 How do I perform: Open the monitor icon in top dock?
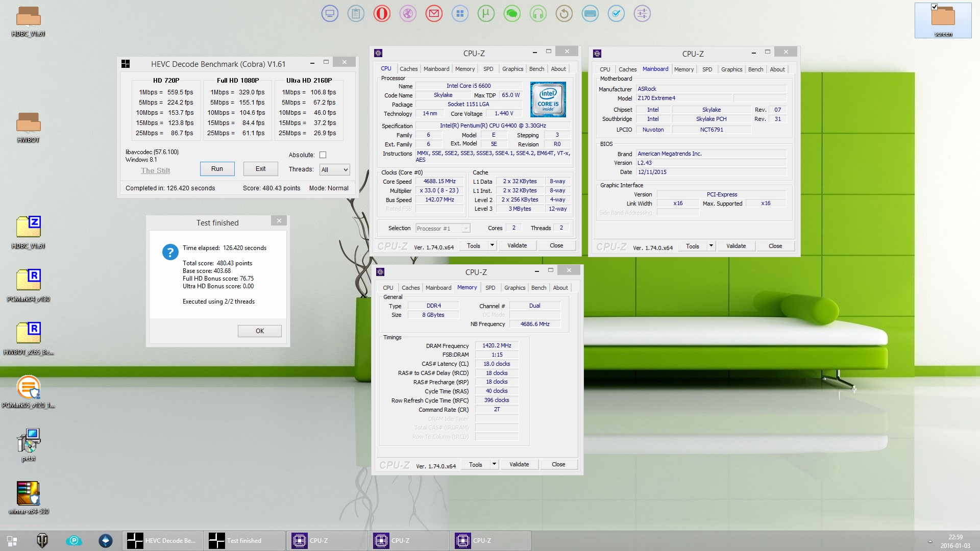click(x=330, y=14)
